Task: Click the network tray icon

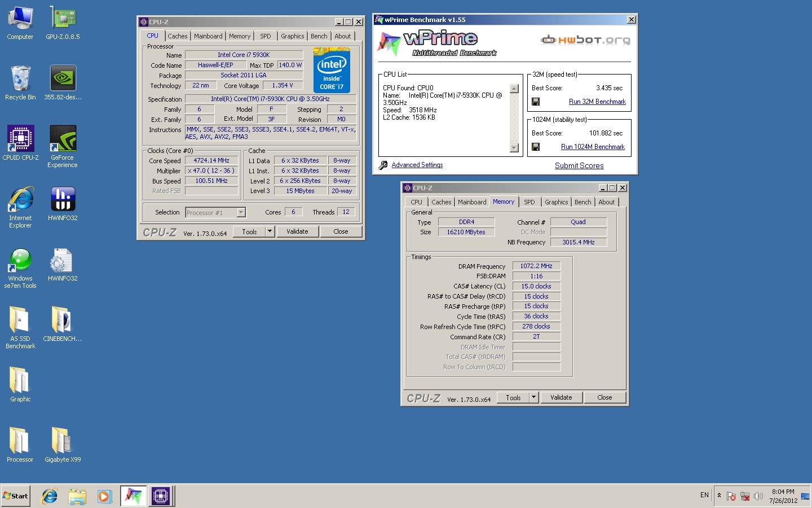Action: tap(745, 496)
